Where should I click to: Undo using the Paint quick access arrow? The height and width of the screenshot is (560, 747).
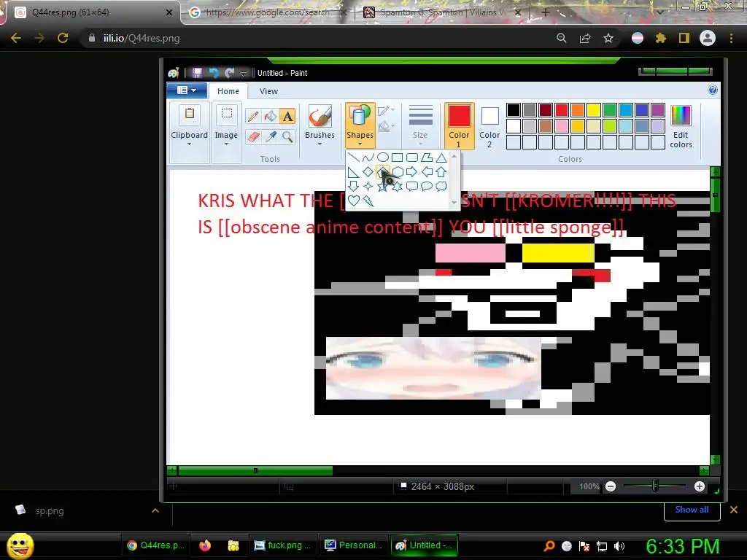pyautogui.click(x=214, y=73)
